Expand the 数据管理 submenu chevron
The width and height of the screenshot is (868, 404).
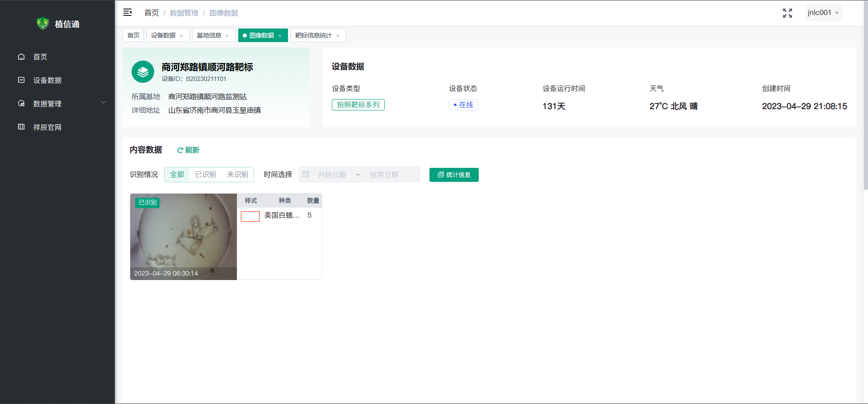tap(104, 103)
